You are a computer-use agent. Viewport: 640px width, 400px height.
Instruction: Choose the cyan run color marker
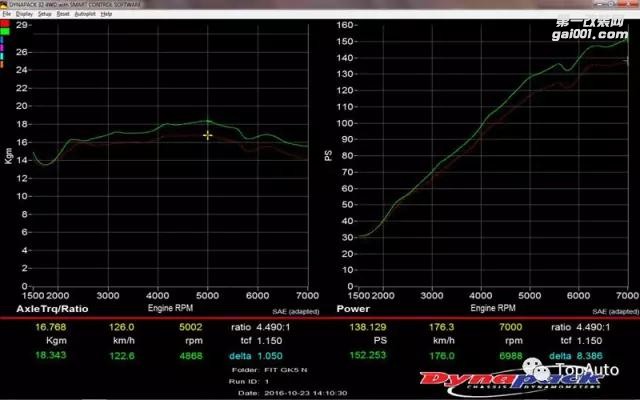pyautogui.click(x=4, y=56)
